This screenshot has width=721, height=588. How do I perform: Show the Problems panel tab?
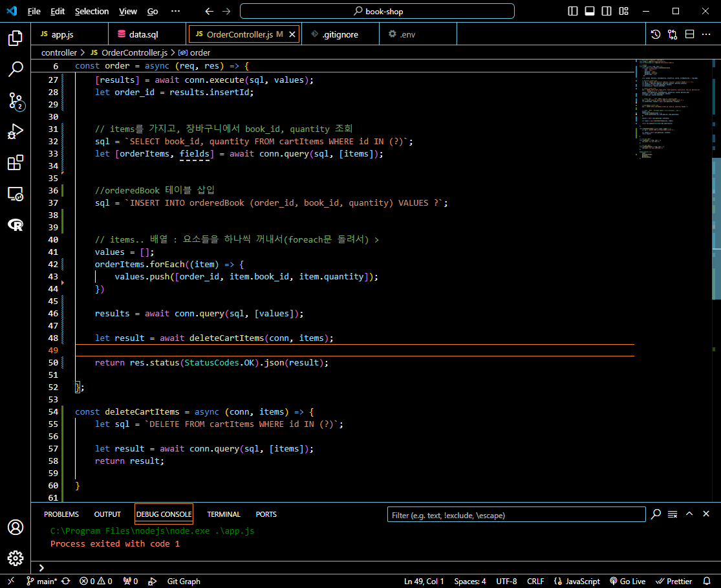61,514
